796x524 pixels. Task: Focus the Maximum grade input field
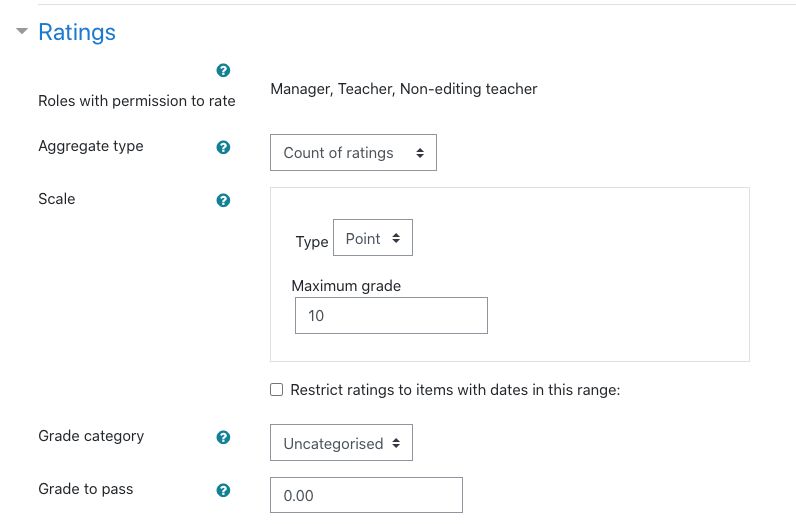pyautogui.click(x=391, y=315)
